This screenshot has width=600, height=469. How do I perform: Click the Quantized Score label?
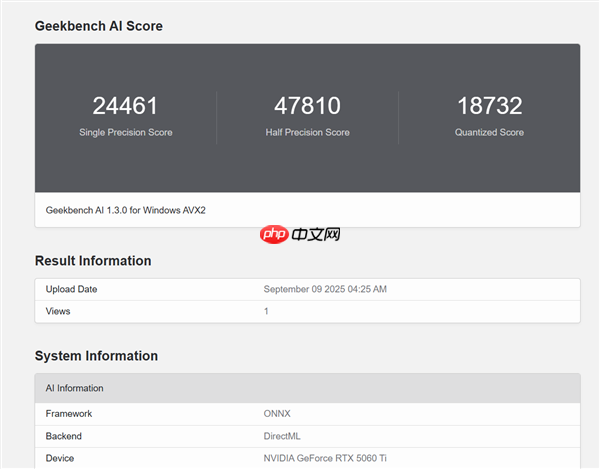(x=489, y=132)
